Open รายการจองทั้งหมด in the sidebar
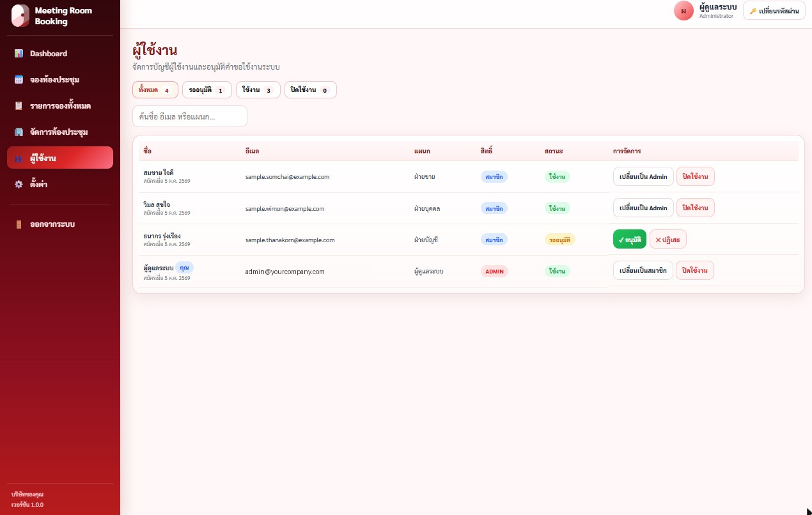812x515 pixels. click(x=60, y=106)
